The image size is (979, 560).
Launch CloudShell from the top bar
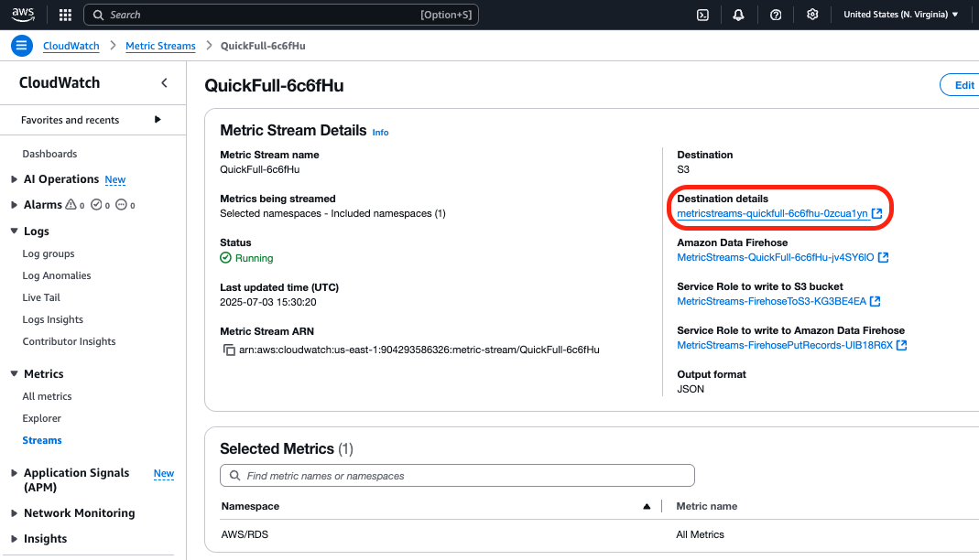pyautogui.click(x=702, y=15)
